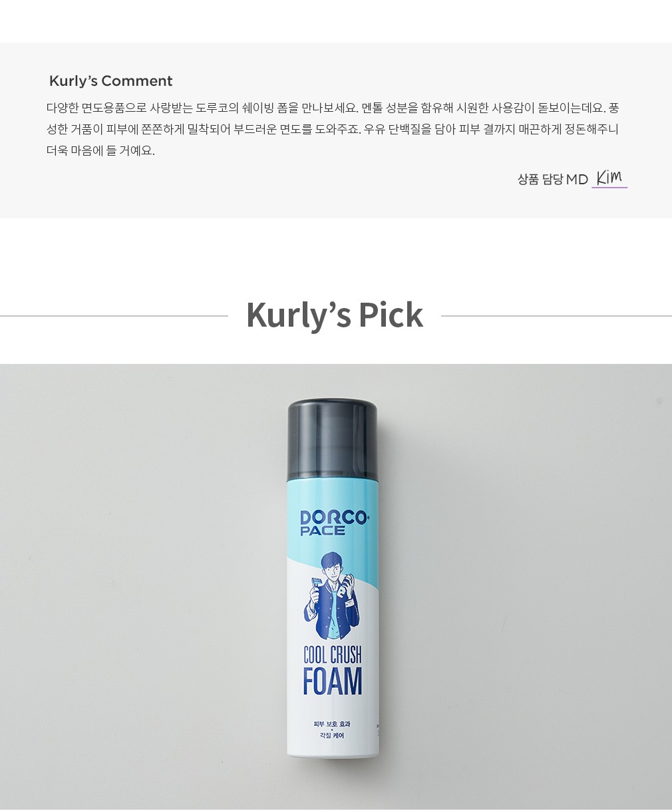Click the large FOAM lettering on can
The image size is (672, 811).
pyautogui.click(x=333, y=681)
